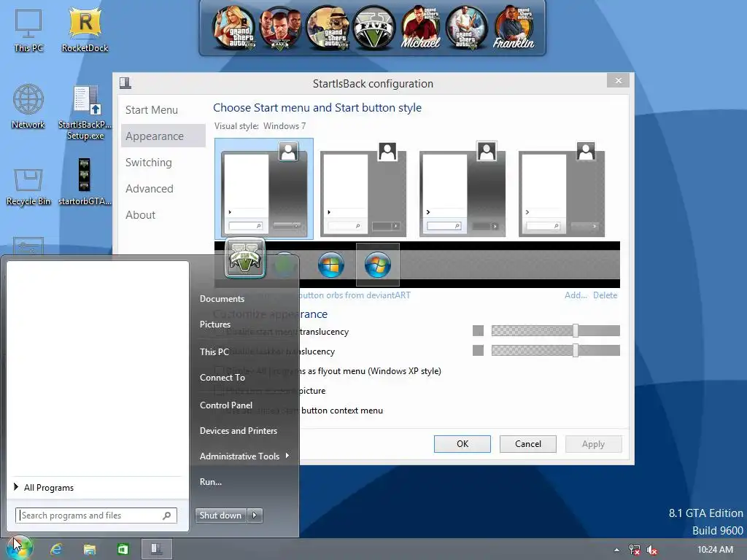The image size is (747, 560).
Task: Select the third start menu style thumbnail
Action: [462, 189]
